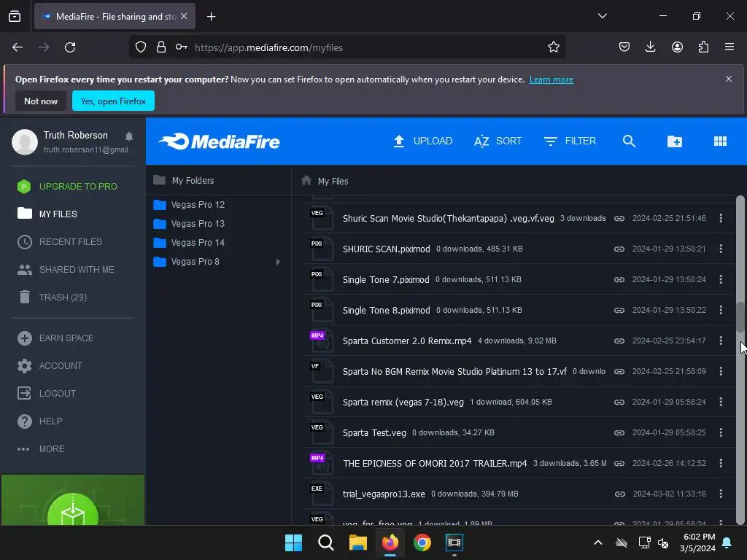Viewport: 747px width, 560px height.
Task: Select file Sparta Test.veg
Action: click(x=374, y=433)
